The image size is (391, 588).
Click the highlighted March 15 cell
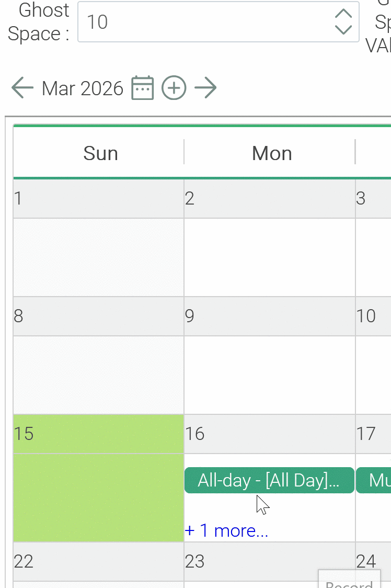point(98,497)
